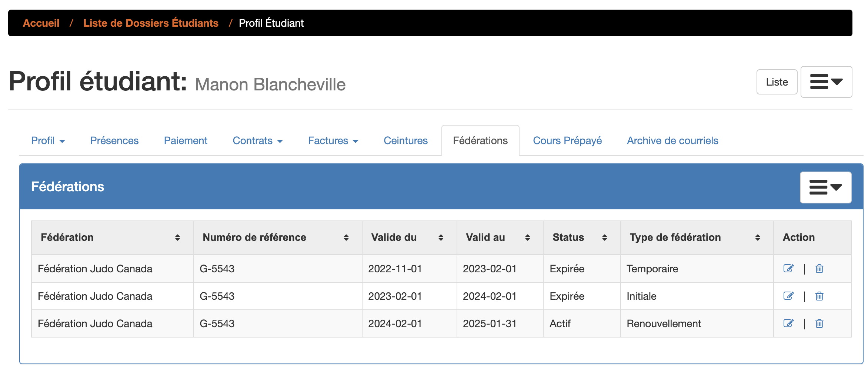Viewport: 868px width, 372px height.
Task: Sort by Valide du column
Action: pyautogui.click(x=441, y=237)
